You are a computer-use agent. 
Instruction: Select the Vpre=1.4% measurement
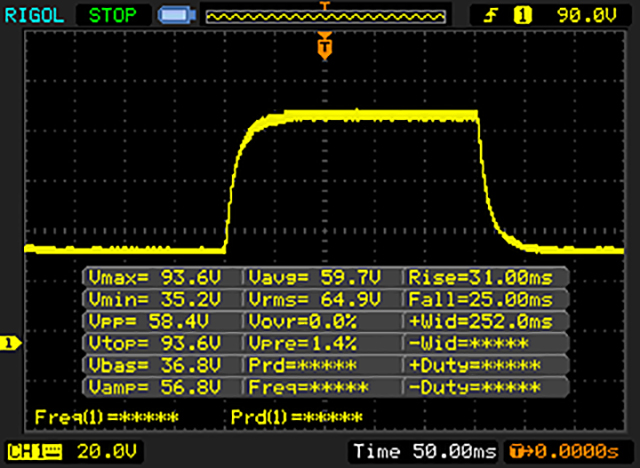(x=303, y=344)
